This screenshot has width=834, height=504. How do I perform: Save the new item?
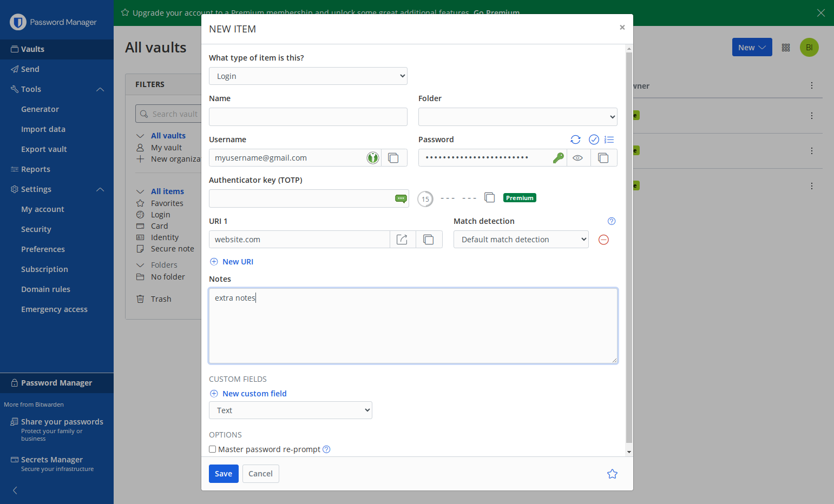224,474
